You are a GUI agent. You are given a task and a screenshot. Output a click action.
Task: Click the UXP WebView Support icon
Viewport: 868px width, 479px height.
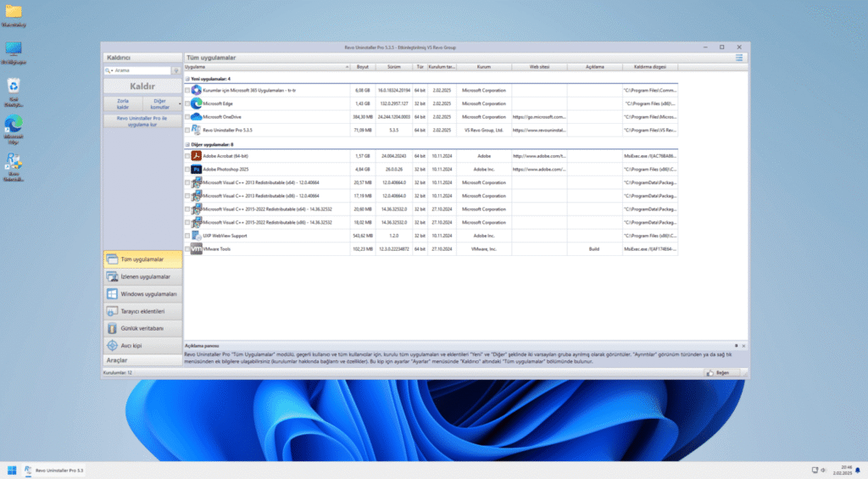point(196,236)
